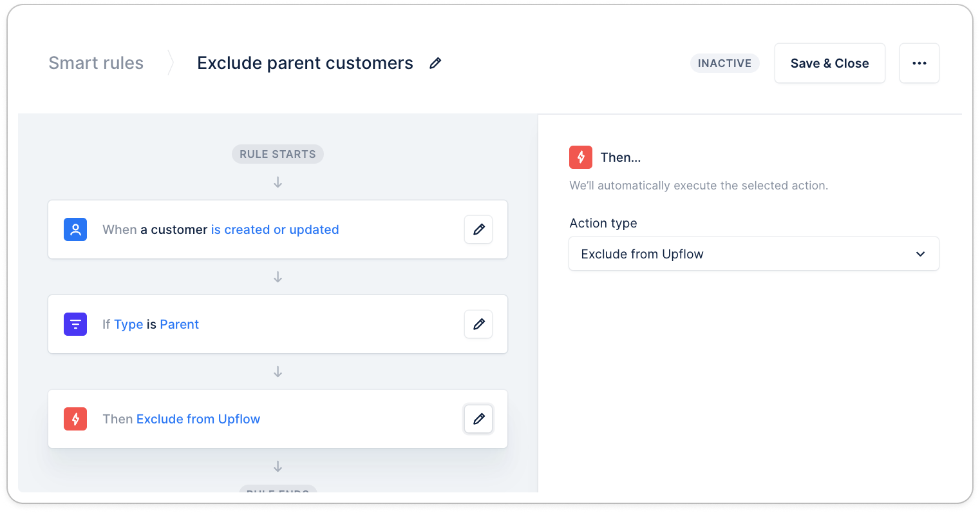The height and width of the screenshot is (513, 980).
Task: Expand the Action type chevron arrow
Action: coord(920,254)
